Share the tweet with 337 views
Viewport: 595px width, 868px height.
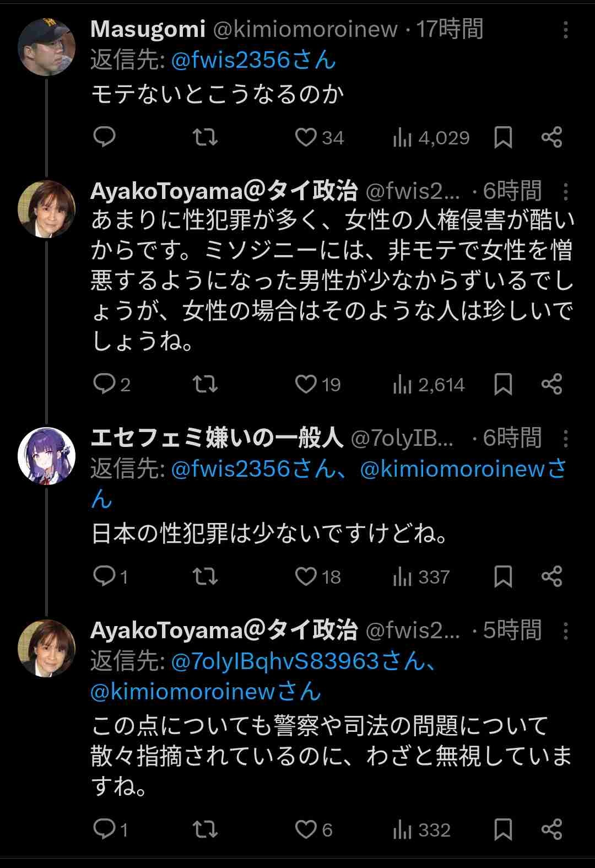click(551, 576)
